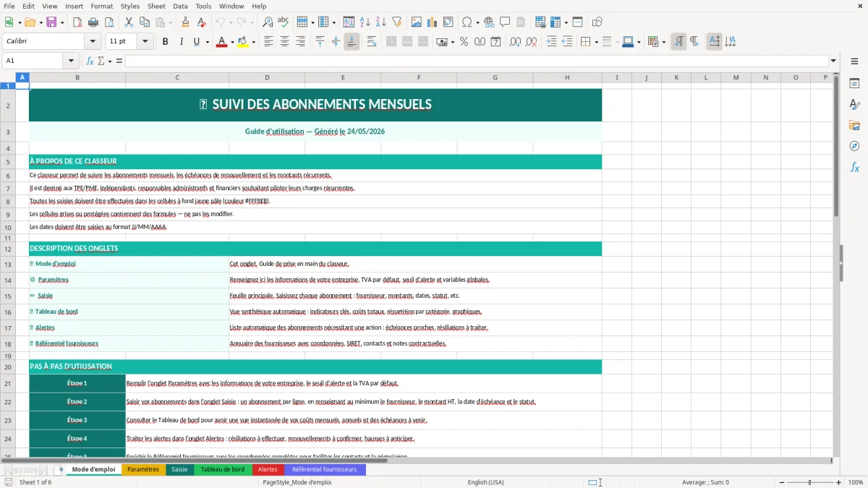Click Select All corner button
868x488 pixels.
click(8, 77)
